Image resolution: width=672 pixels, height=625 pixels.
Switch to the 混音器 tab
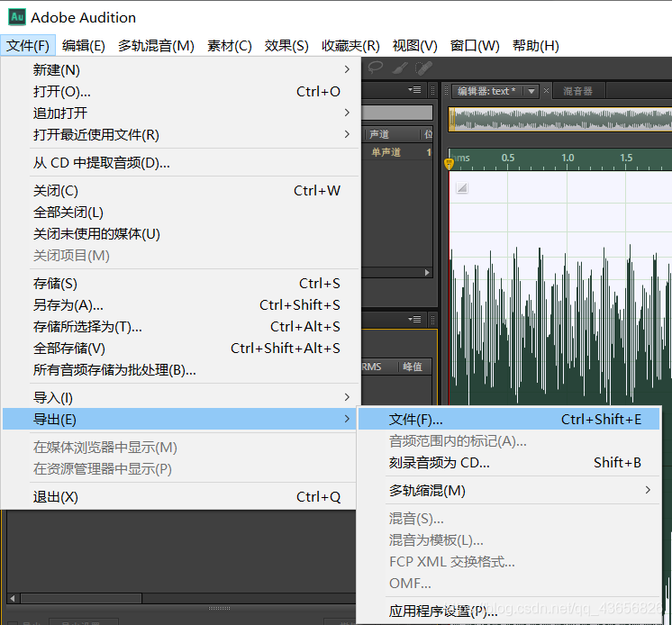pyautogui.click(x=577, y=91)
